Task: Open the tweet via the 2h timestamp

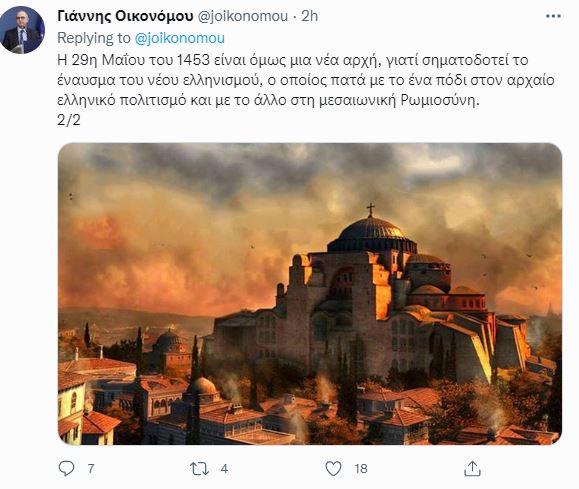Action: [x=309, y=16]
